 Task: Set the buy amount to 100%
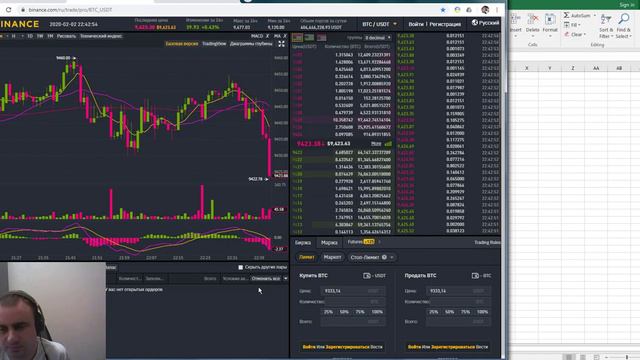coord(377,312)
